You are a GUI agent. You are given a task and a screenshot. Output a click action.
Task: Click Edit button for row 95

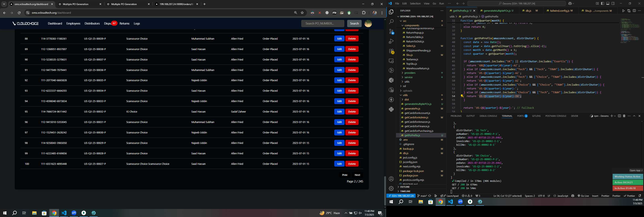click(339, 112)
